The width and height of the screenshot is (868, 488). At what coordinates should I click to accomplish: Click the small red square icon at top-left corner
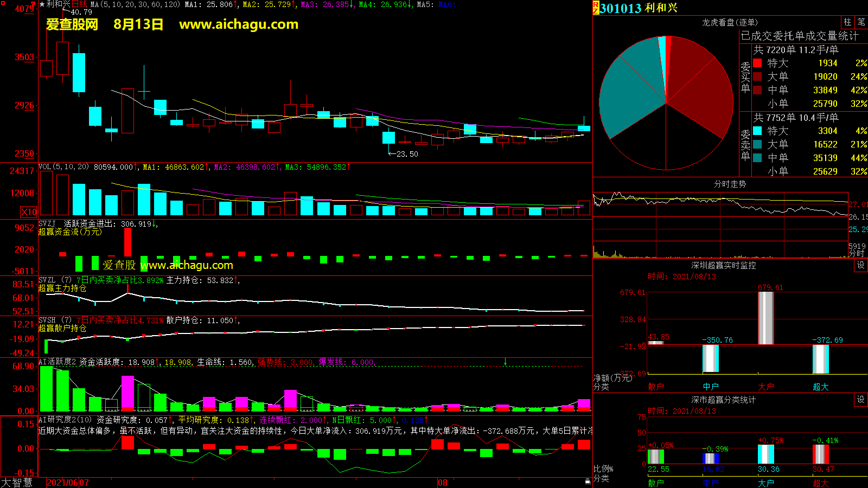(x=2, y=2)
